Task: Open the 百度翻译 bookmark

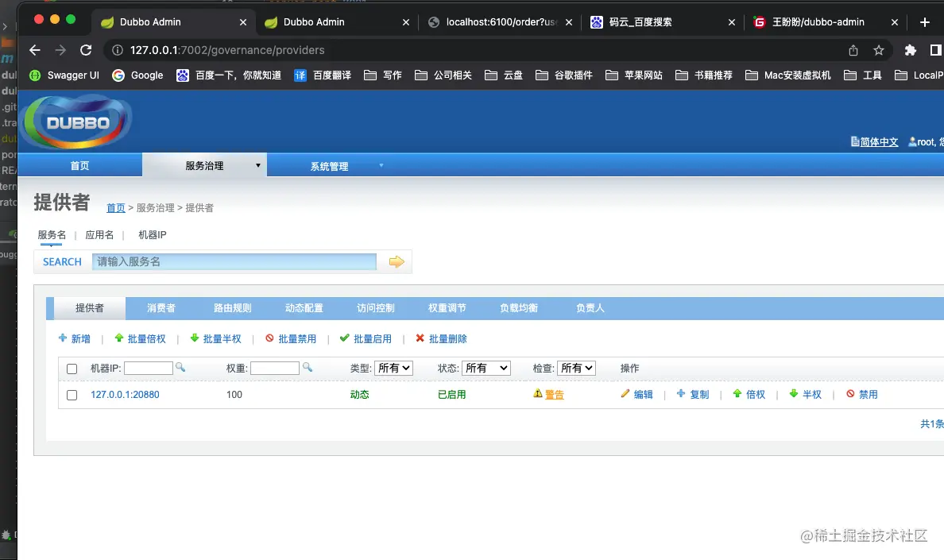Action: (x=323, y=75)
